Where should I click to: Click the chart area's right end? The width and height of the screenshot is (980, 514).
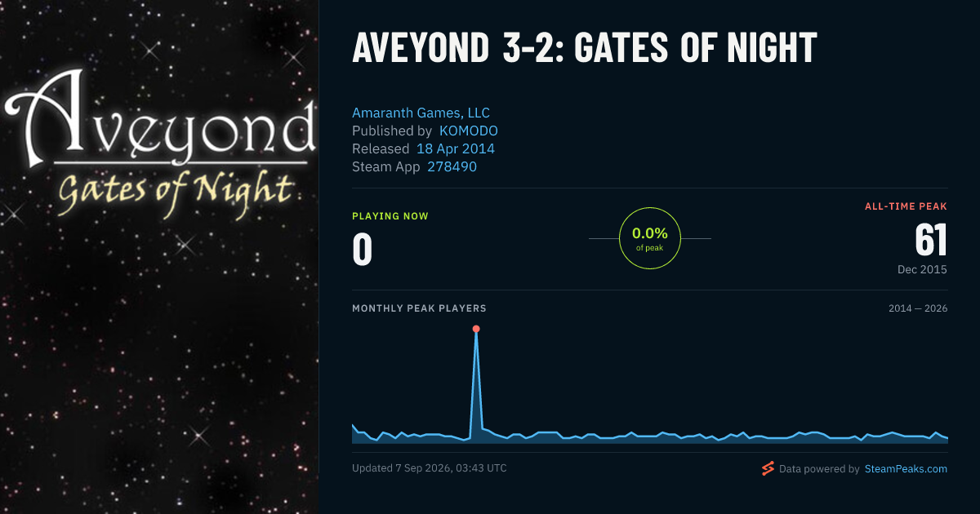click(944, 438)
